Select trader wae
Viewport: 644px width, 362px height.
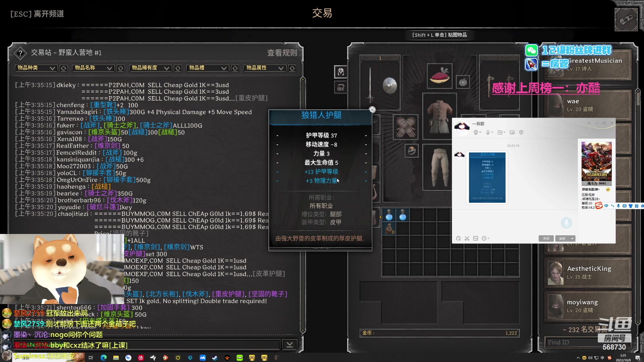tap(587, 105)
